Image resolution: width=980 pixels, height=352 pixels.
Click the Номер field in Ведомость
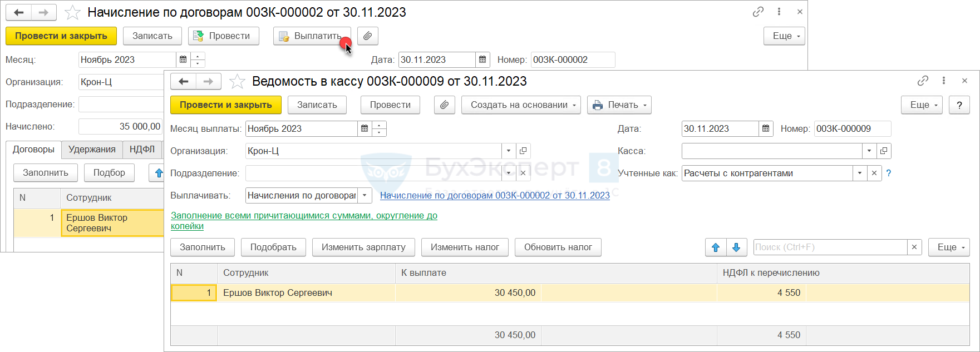click(x=853, y=128)
